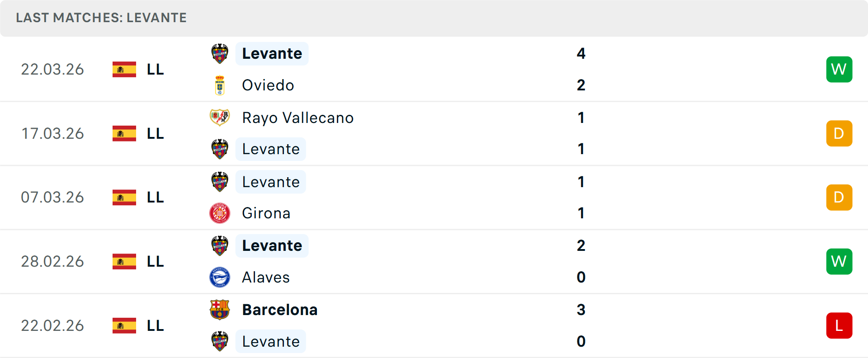Click the D badge for Rayo Vallecano match

(839, 133)
